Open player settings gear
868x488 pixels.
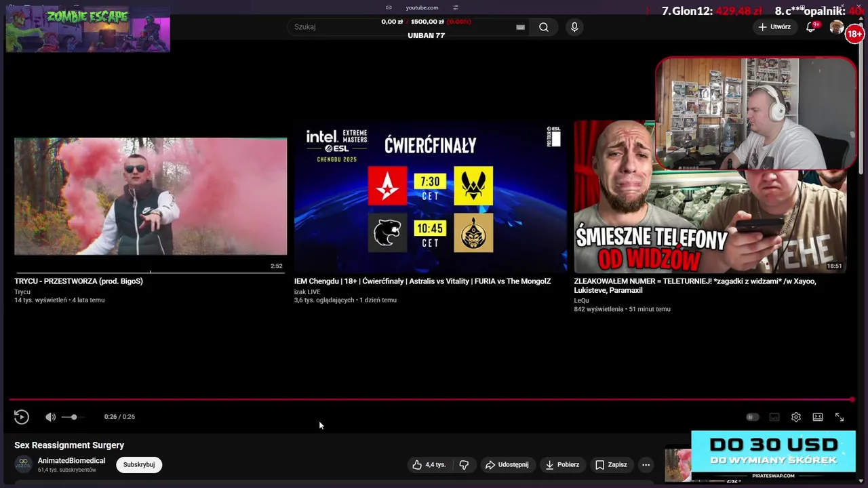796,417
